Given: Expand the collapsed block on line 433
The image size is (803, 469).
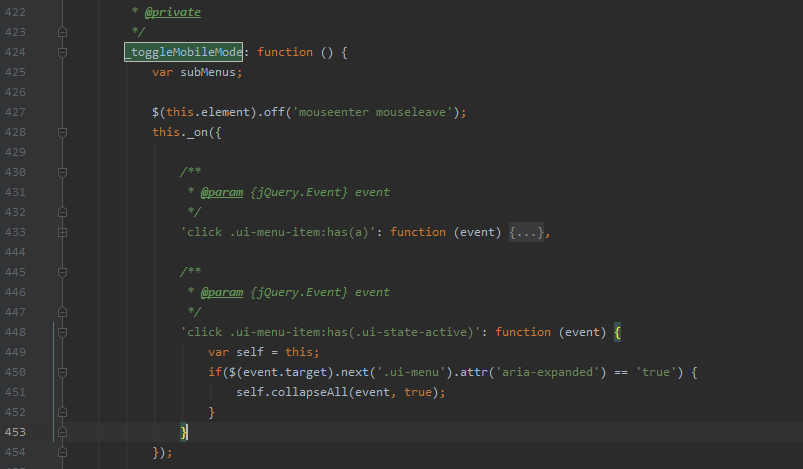Looking at the screenshot, I should (62, 232).
